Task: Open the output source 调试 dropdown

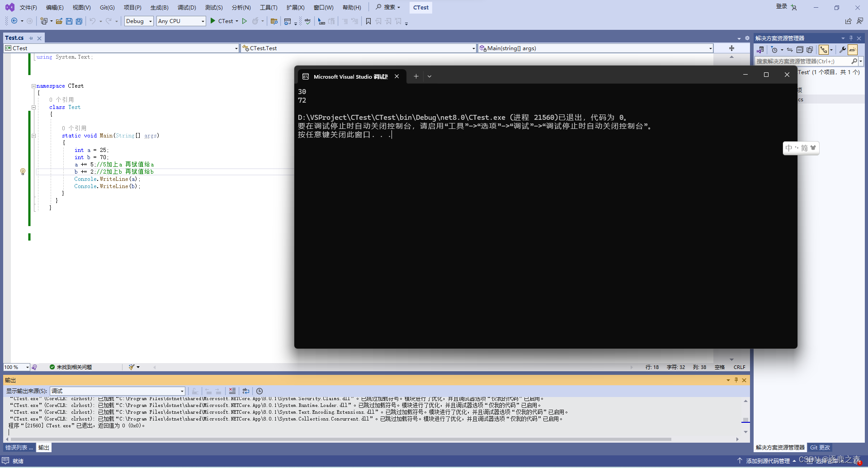Action: [x=118, y=391]
